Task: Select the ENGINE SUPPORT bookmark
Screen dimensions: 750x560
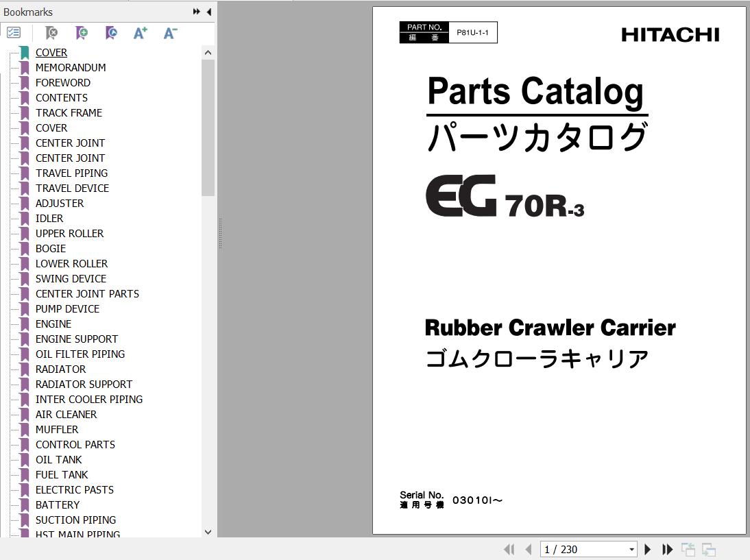Action: click(x=77, y=339)
